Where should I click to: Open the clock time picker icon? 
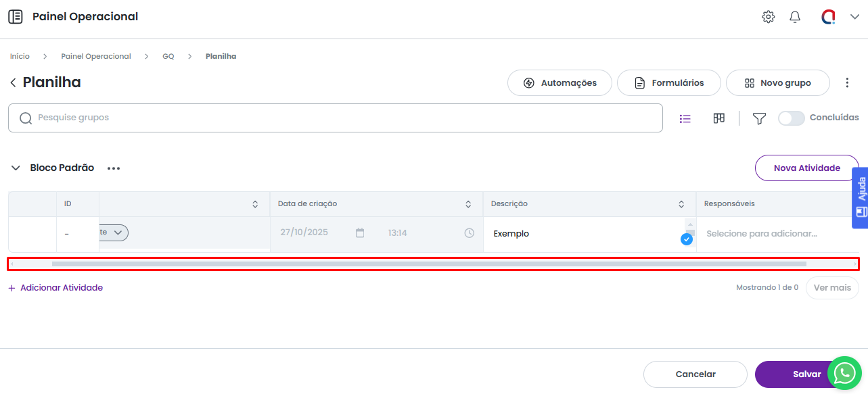469,232
